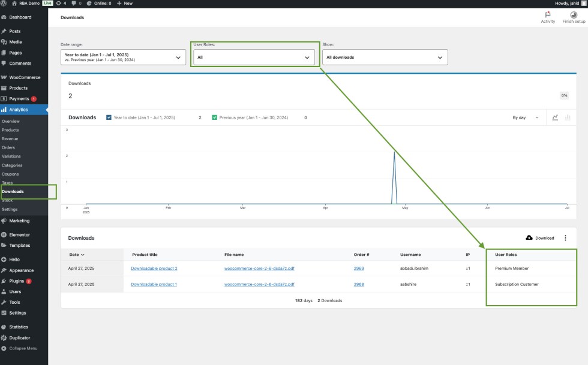Open Revenue in the Analytics submenu
588x365 pixels.
10,138
